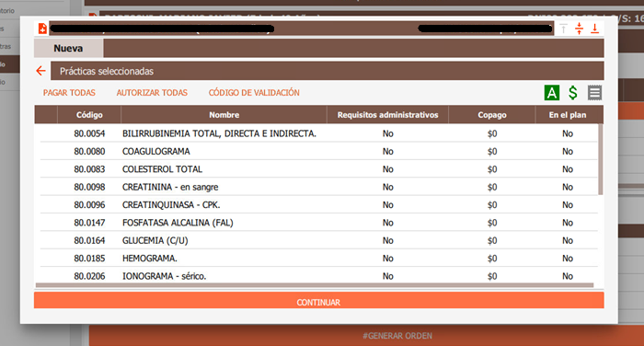Viewport: 644px width, 346px height.
Task: Select CREATININA - en sangre row name
Action: pos(170,187)
